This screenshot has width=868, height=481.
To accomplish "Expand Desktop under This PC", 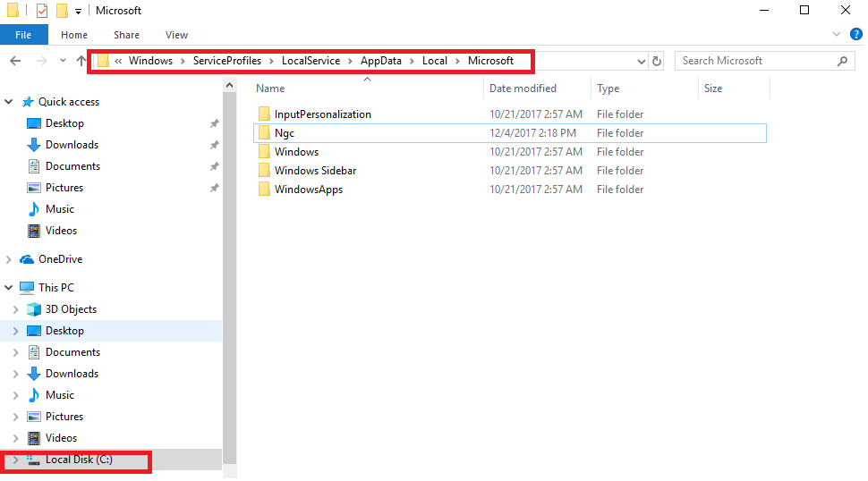I will coord(16,331).
